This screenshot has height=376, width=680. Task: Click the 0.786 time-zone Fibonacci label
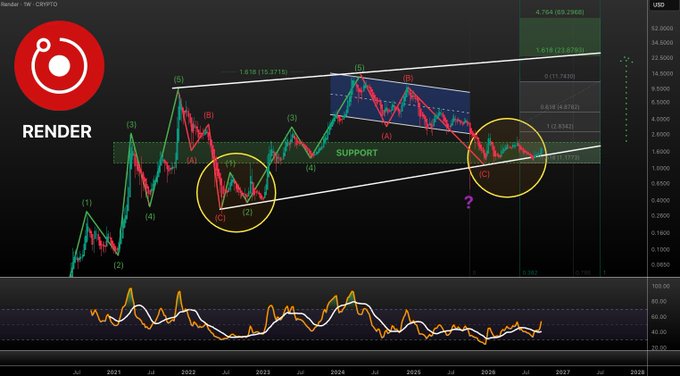pyautogui.click(x=582, y=273)
